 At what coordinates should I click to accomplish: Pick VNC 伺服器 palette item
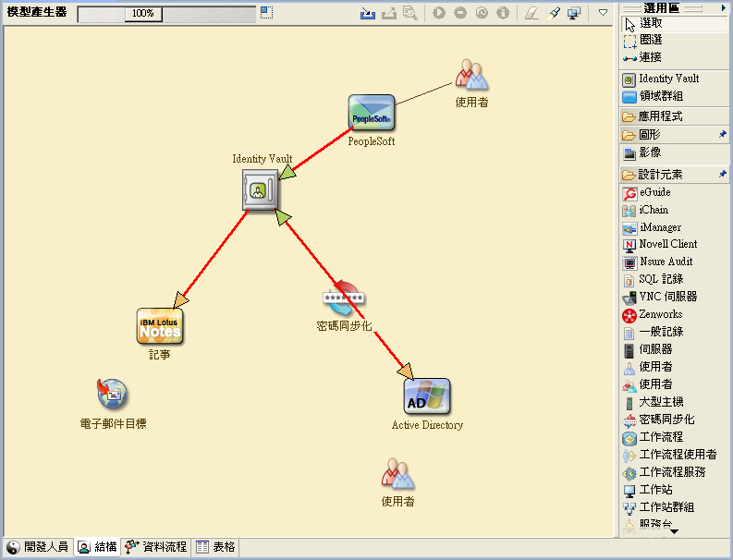tap(676, 297)
